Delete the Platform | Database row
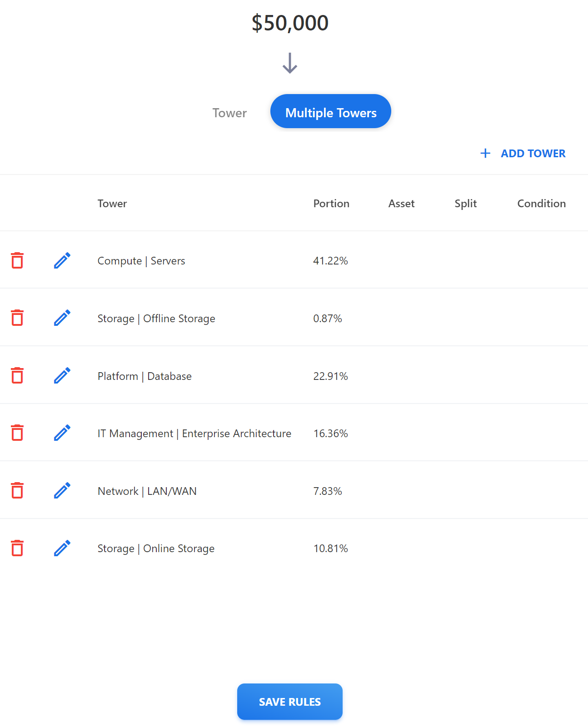The height and width of the screenshot is (728, 588). pos(17,376)
